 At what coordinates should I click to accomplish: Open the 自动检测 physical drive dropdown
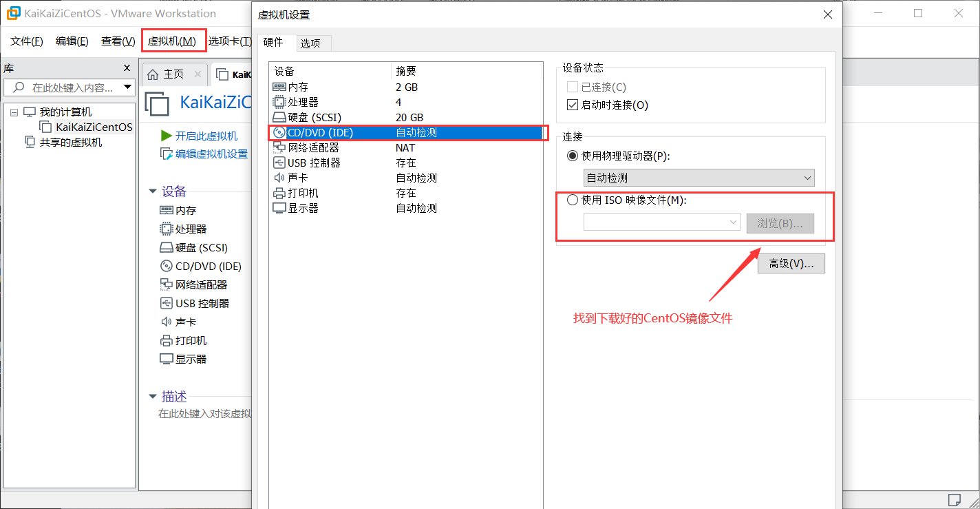pos(699,178)
